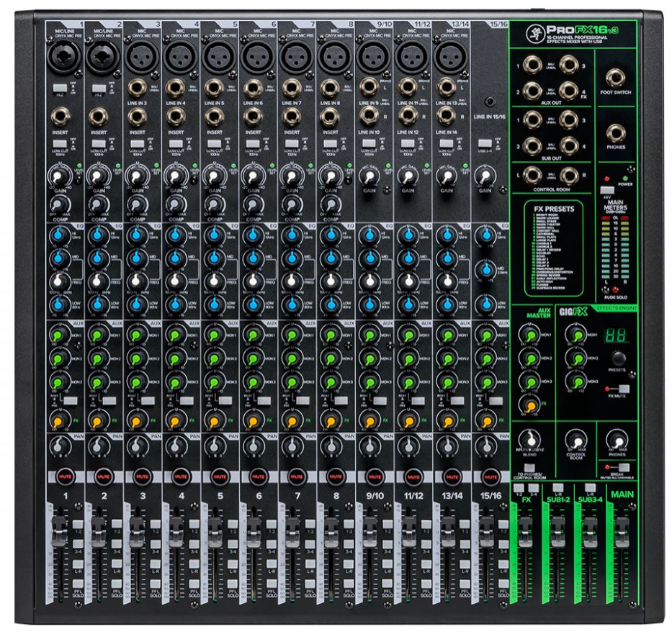The image size is (672, 637).
Task: Click the PRESETS selector knob
Action: [618, 358]
